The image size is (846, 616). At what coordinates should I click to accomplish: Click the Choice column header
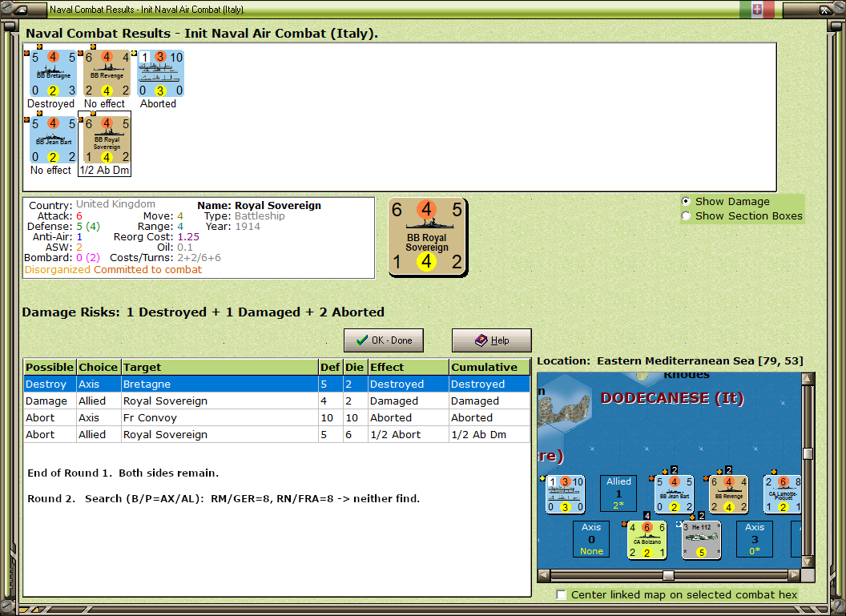tap(99, 367)
